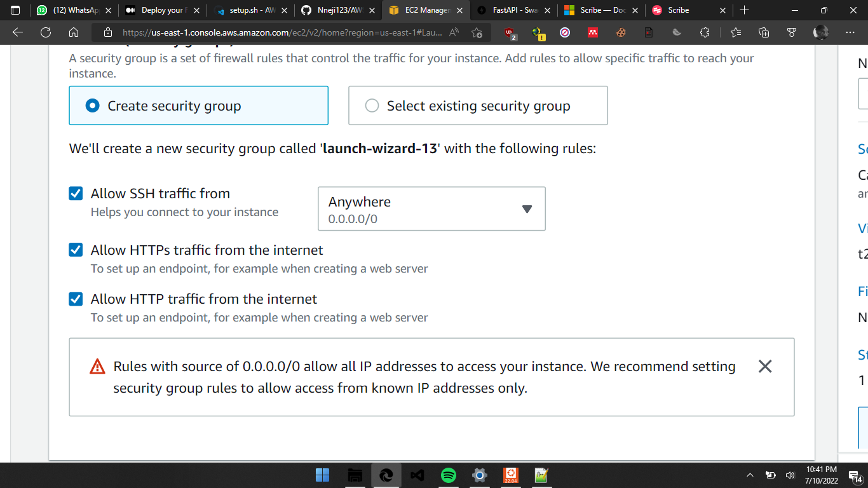Open the notification center with 14 badge
The height and width of the screenshot is (488, 868).
coord(855,475)
